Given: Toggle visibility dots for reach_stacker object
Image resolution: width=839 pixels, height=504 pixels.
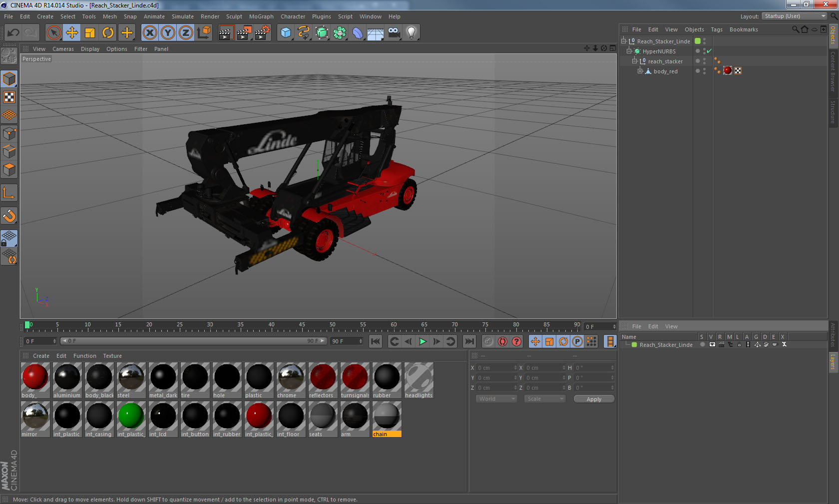Looking at the screenshot, I should click(704, 61).
